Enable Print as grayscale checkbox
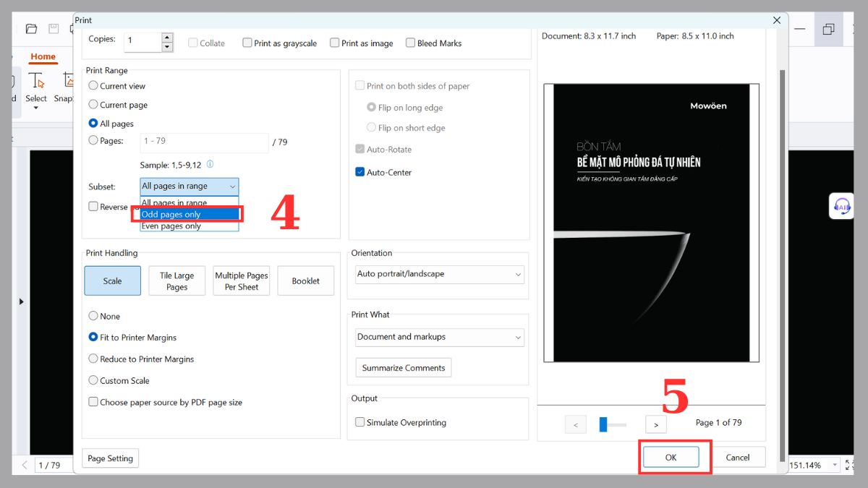868x488 pixels. pos(247,43)
